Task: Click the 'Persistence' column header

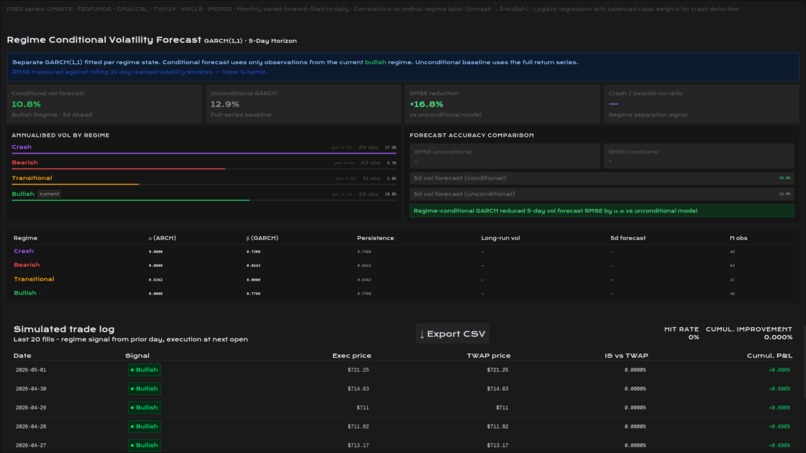Action: click(375, 238)
